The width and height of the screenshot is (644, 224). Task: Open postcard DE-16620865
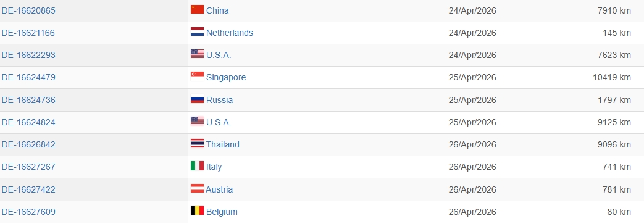pyautogui.click(x=28, y=10)
